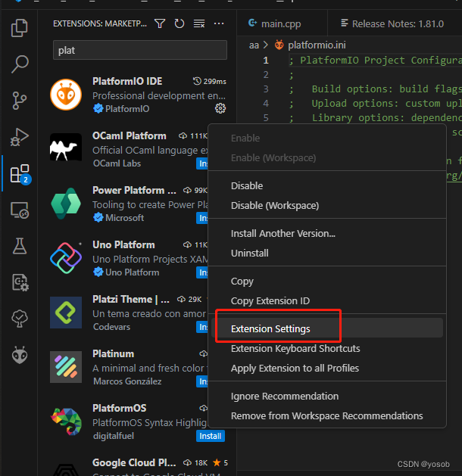This screenshot has width=462, height=476.
Task: Click the PlatformIO verified publisher name
Action: (x=127, y=109)
